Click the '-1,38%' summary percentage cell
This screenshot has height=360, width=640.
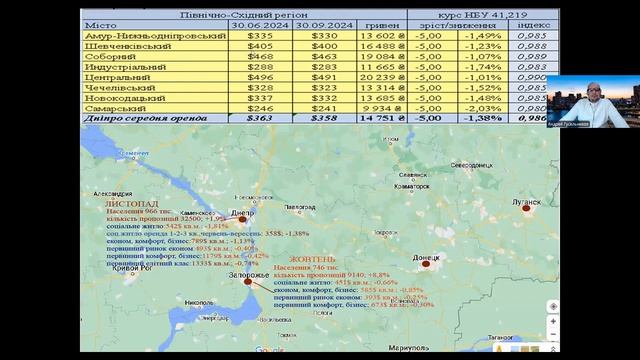point(483,118)
